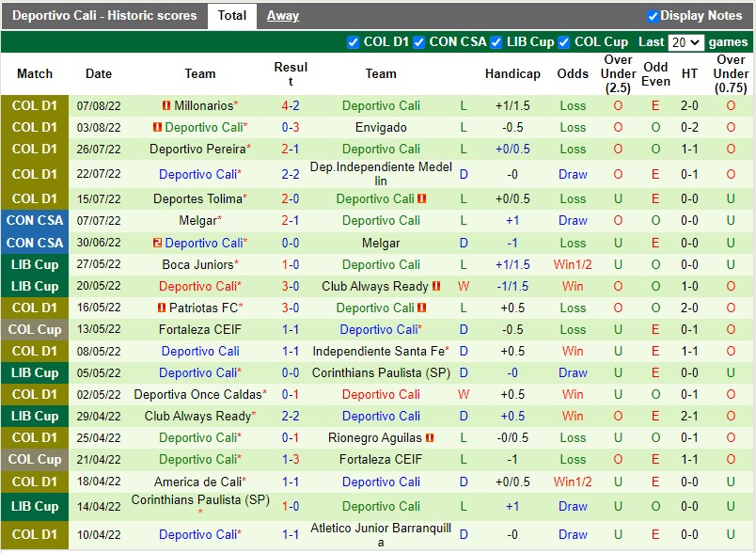Image resolution: width=756 pixels, height=553 pixels.
Task: Toggle the CON CSA league checkbox
Action: pyautogui.click(x=419, y=42)
